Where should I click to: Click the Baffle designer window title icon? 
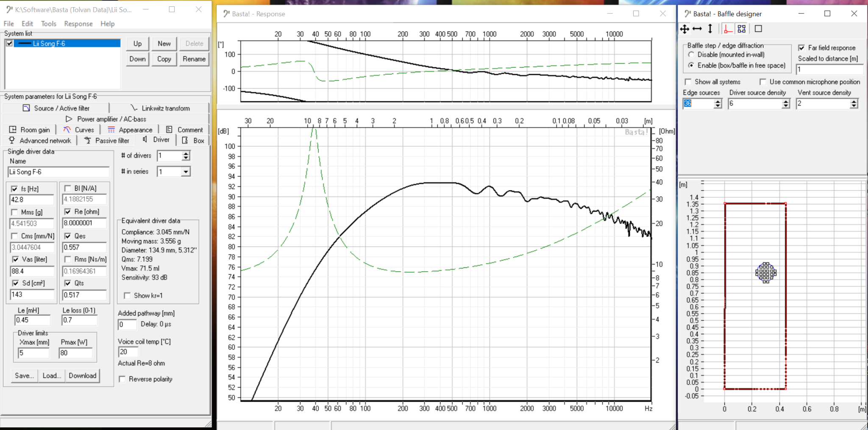click(687, 14)
